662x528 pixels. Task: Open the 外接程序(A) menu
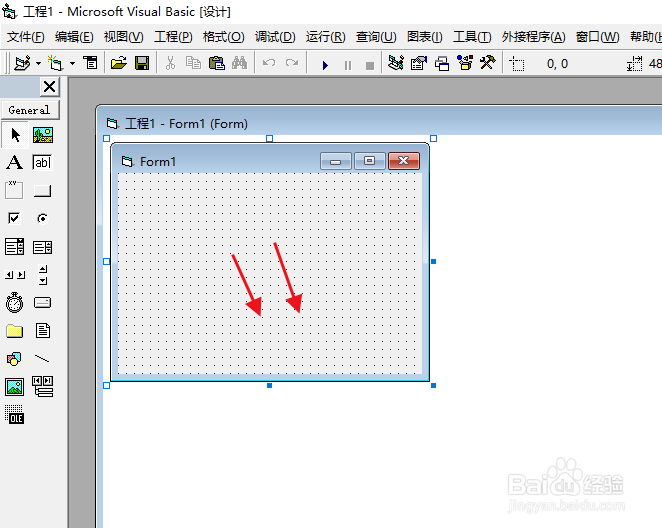point(534,37)
